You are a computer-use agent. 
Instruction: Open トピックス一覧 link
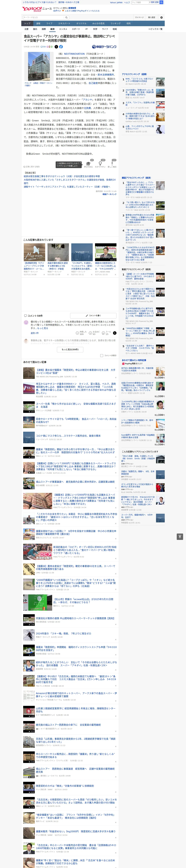[155, 29]
